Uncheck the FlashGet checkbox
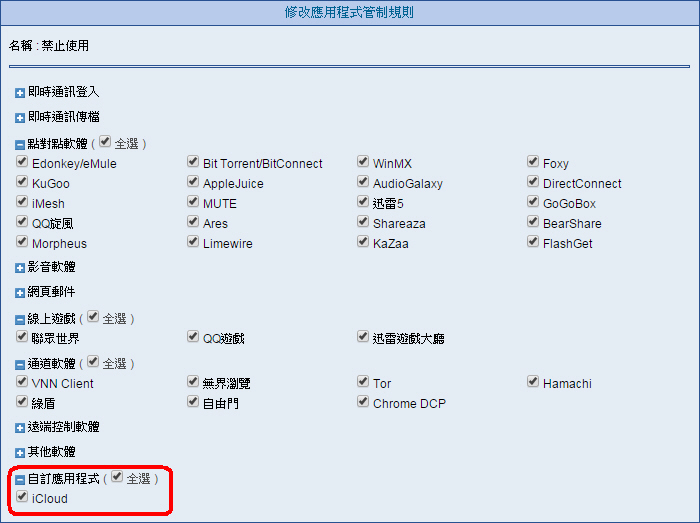 533,241
